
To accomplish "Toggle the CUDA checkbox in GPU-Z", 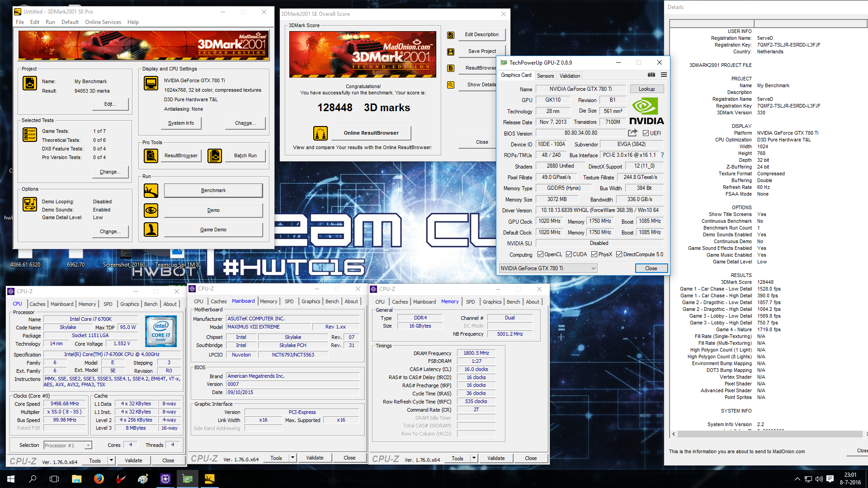I will (569, 254).
